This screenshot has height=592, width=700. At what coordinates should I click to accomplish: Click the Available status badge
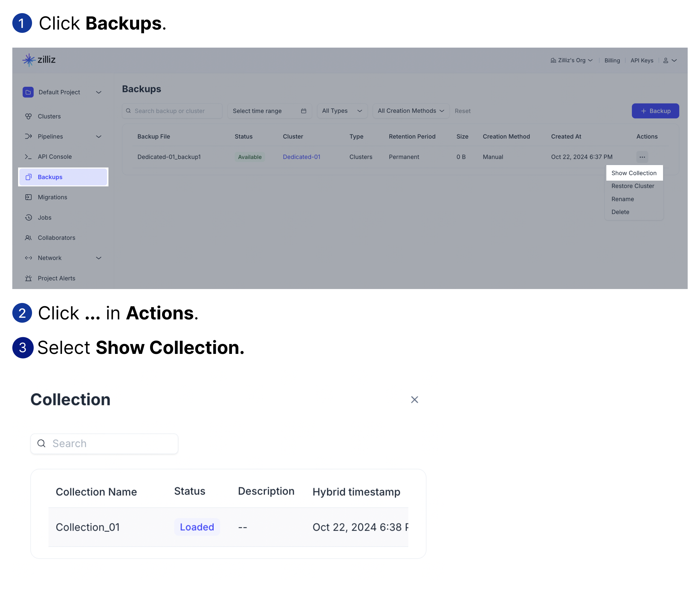coord(249,157)
